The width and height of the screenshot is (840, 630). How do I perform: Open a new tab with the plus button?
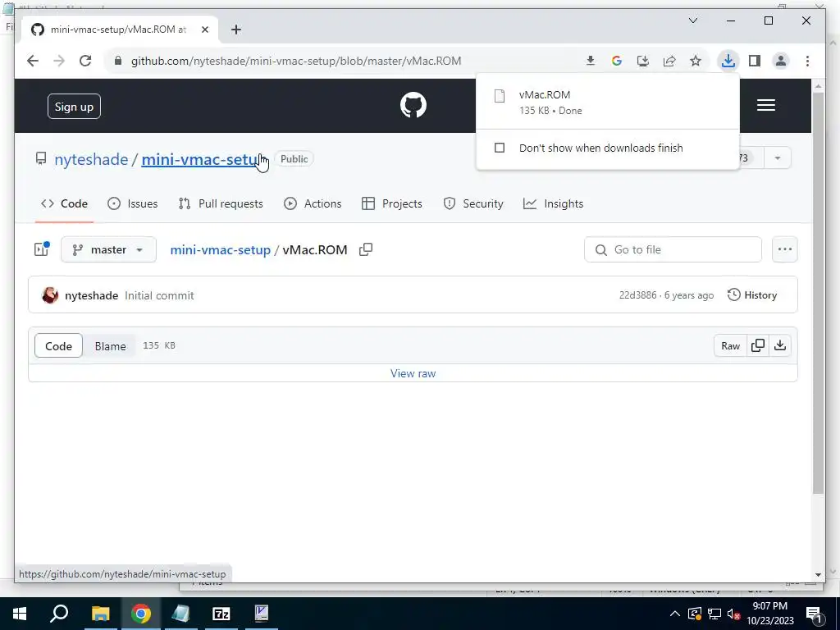(236, 30)
